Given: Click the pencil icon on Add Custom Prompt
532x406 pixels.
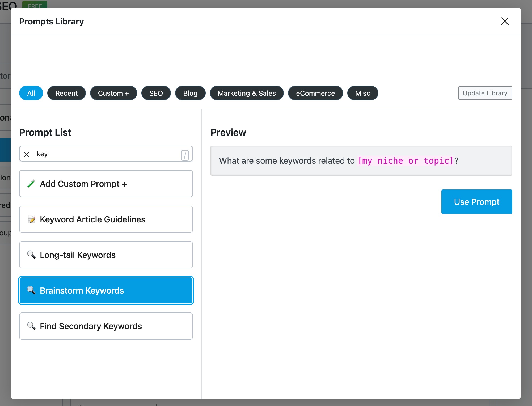Looking at the screenshot, I should 31,184.
